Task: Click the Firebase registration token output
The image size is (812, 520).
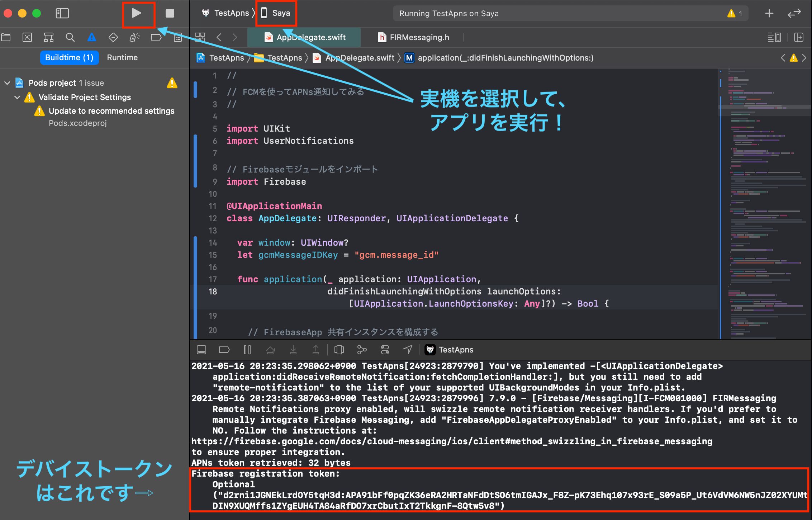Action: pyautogui.click(x=499, y=490)
